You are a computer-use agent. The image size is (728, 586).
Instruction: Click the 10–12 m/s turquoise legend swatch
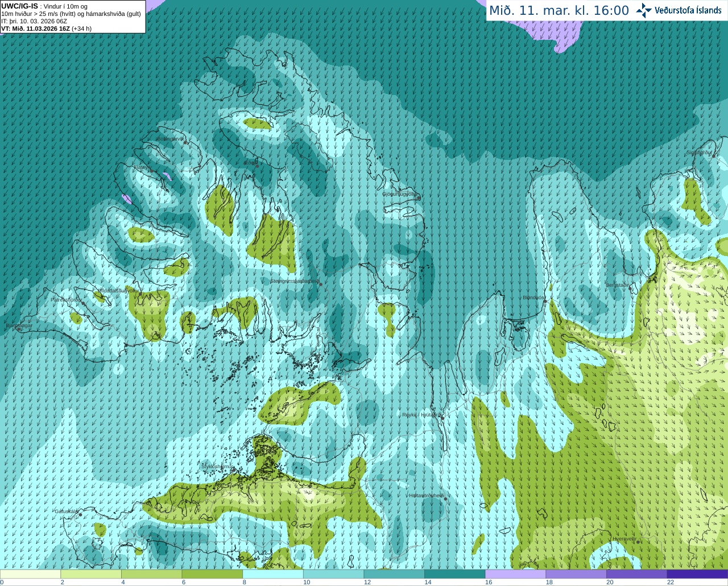pyautogui.click(x=333, y=574)
